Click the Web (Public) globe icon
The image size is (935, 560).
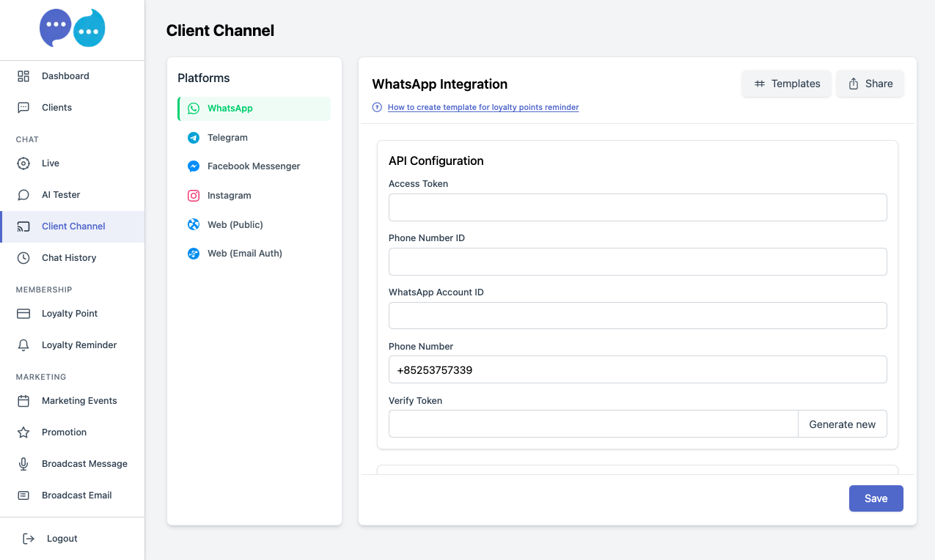click(x=194, y=225)
